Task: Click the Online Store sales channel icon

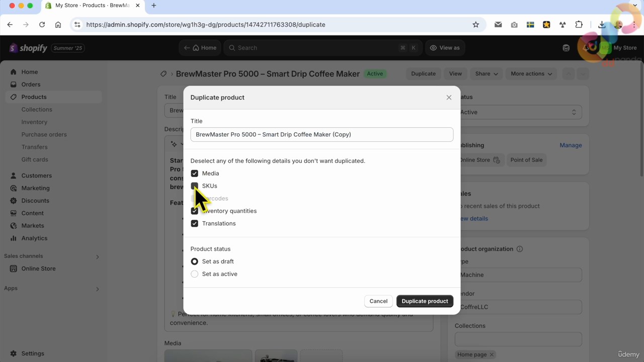Action: (x=13, y=268)
